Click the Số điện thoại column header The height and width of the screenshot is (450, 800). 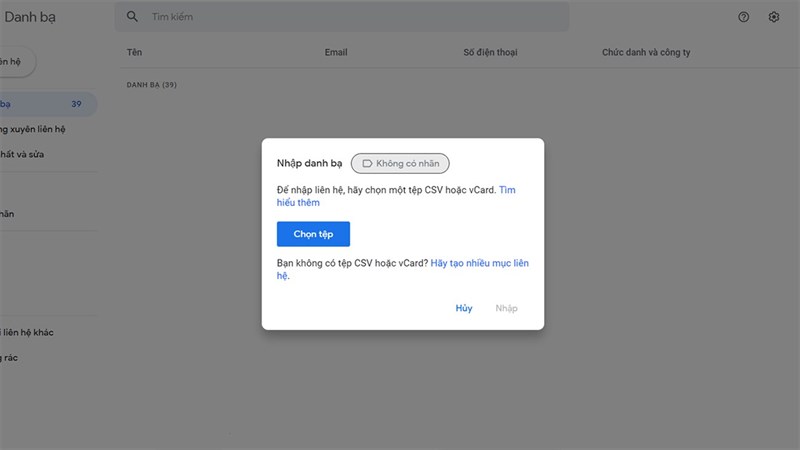tap(490, 52)
